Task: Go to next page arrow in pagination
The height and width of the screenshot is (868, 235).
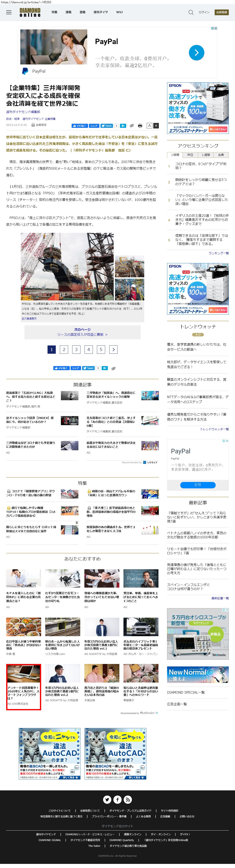Action: [x=113, y=349]
